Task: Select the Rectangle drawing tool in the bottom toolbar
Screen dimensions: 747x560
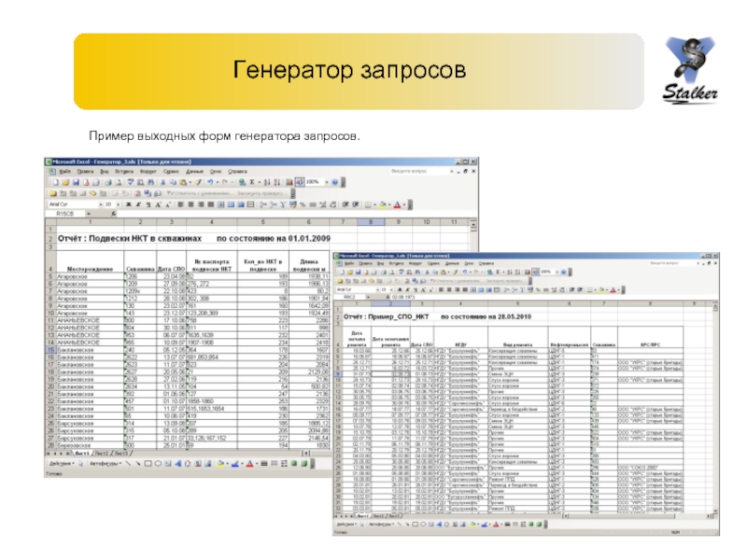Action: 148,463
